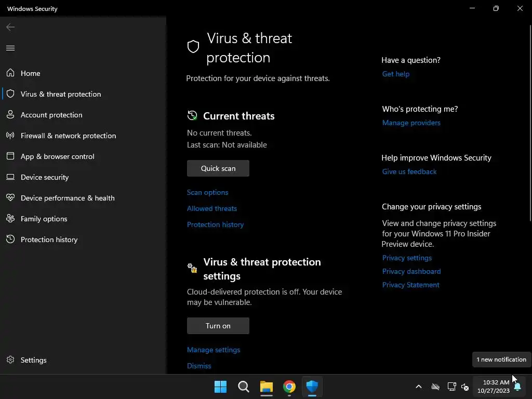Click the OneDrive cloud tray icon

click(435, 387)
